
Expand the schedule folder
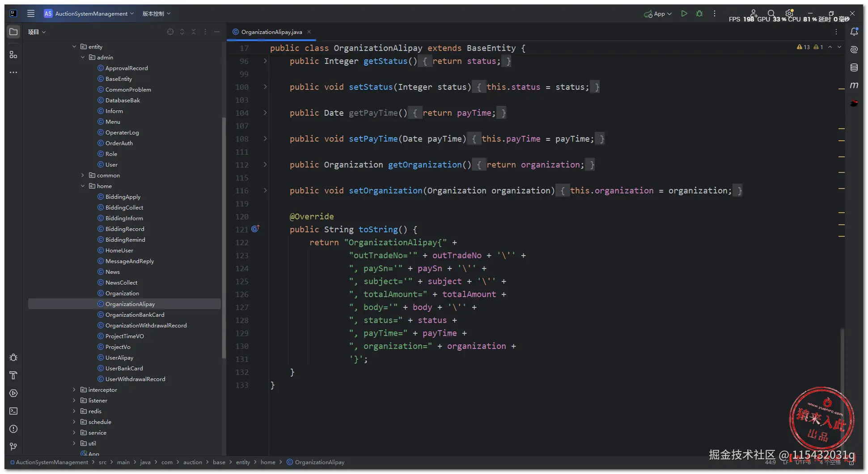click(74, 422)
